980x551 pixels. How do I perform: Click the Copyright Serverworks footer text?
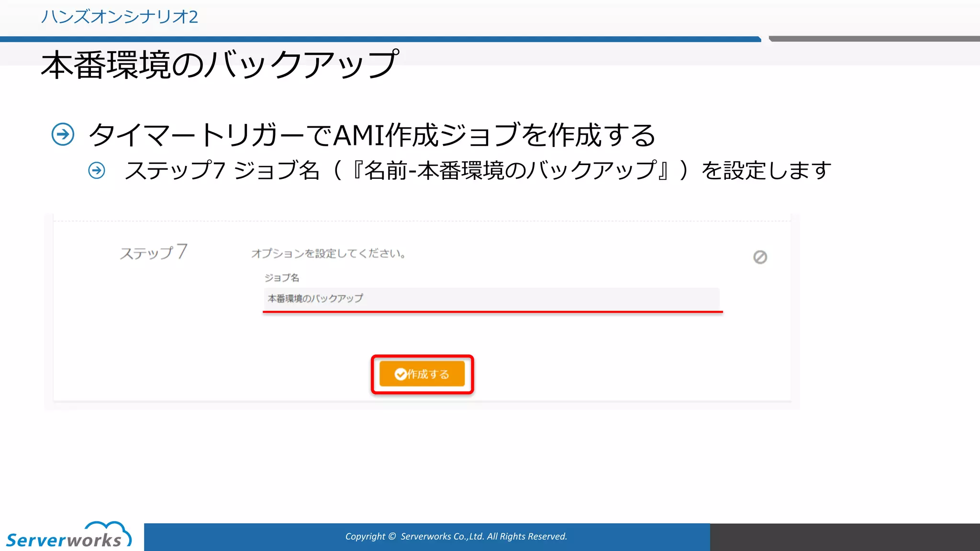456,537
